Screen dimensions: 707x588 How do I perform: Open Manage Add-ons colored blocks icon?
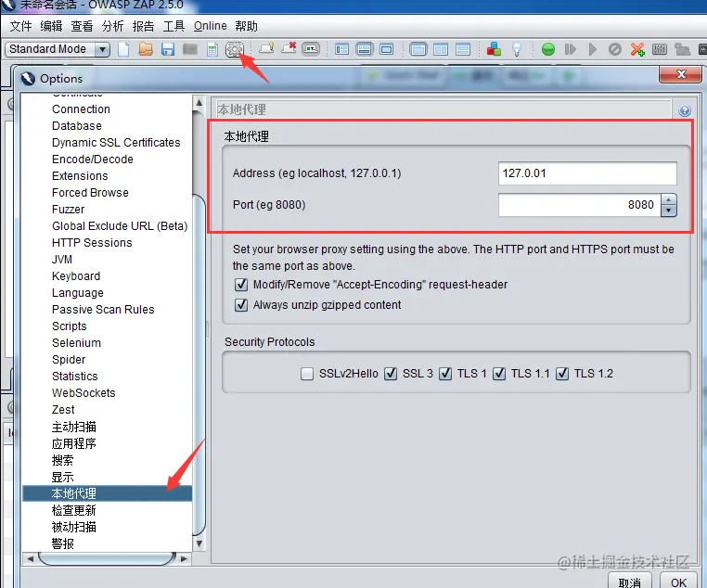tap(494, 49)
